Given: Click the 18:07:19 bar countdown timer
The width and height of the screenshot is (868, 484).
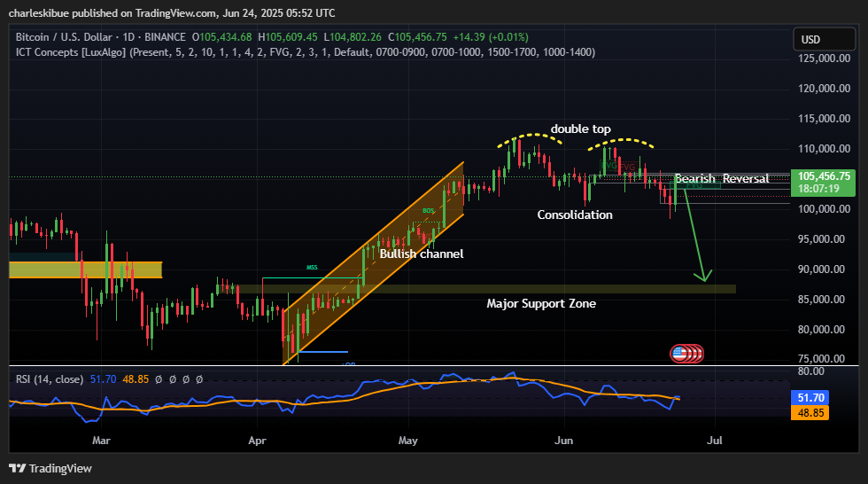Looking at the screenshot, I should pos(818,189).
